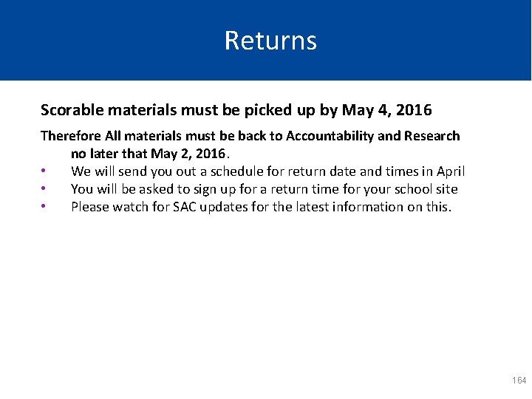
Task: Click the 'You will be asked to sign up' line
Action: point(222,189)
